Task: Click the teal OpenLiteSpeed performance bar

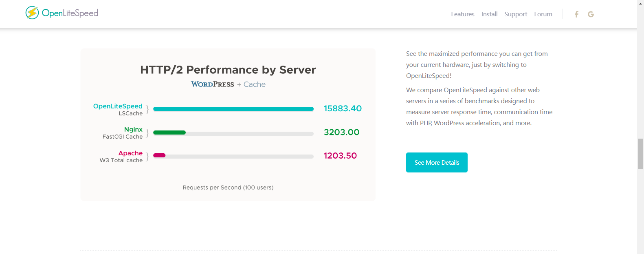Action: tap(233, 109)
